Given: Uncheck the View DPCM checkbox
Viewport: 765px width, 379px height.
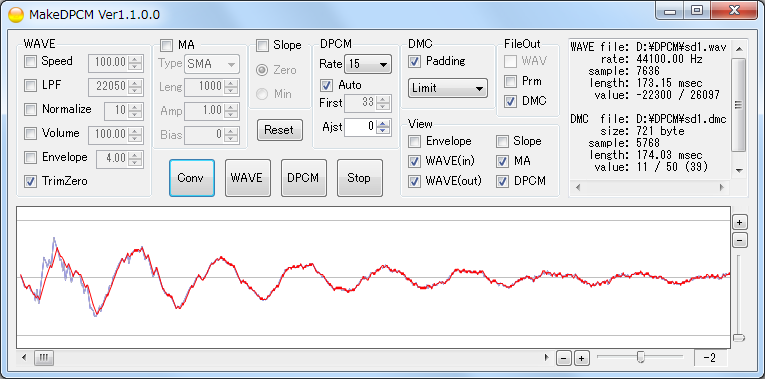Looking at the screenshot, I should pyautogui.click(x=502, y=181).
